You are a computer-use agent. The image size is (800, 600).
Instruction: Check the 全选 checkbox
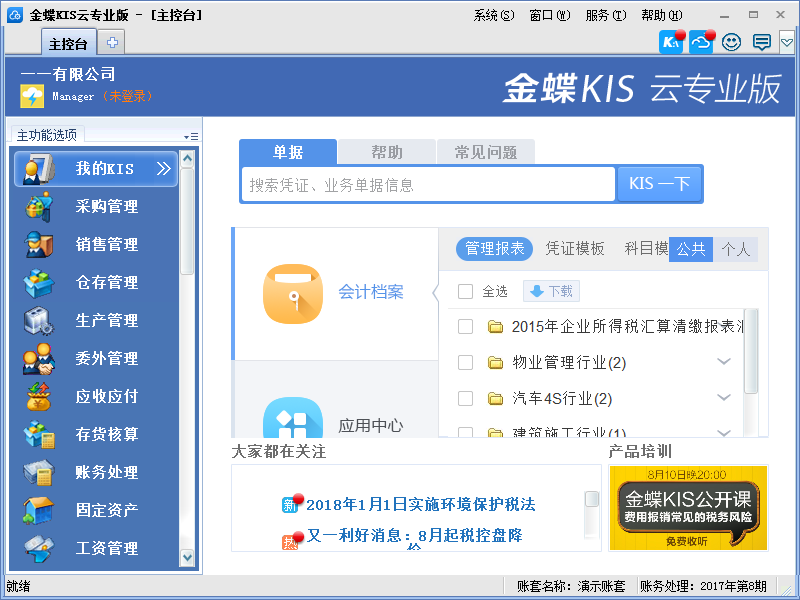(465, 291)
